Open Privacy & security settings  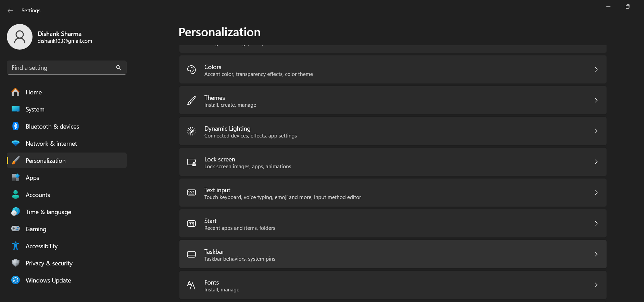pos(49,263)
